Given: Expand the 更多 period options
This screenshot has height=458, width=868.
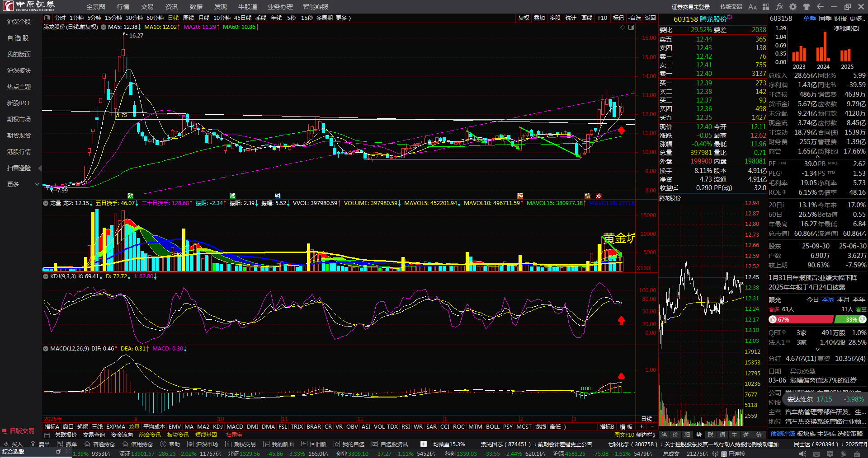Looking at the screenshot, I should 344,18.
